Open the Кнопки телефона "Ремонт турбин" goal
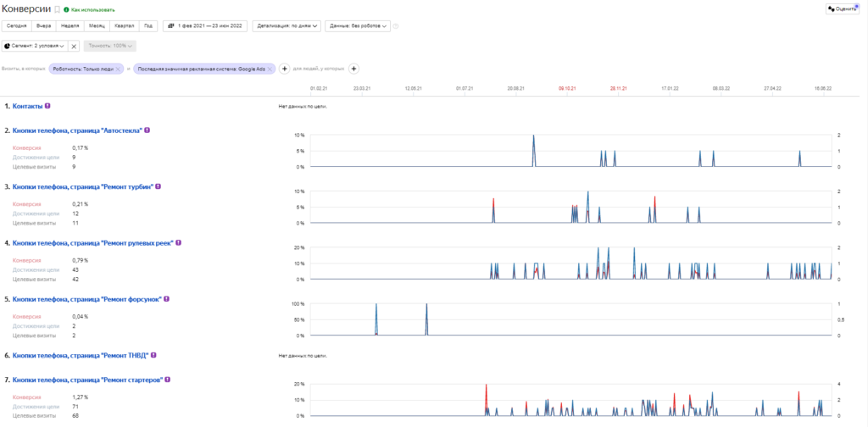Screen dimensions: 868x427 pos(83,186)
